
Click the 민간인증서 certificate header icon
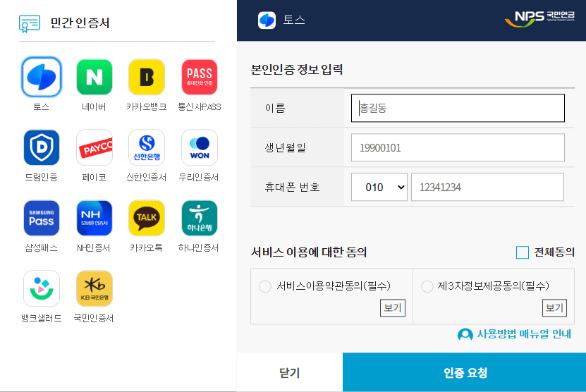30,23
